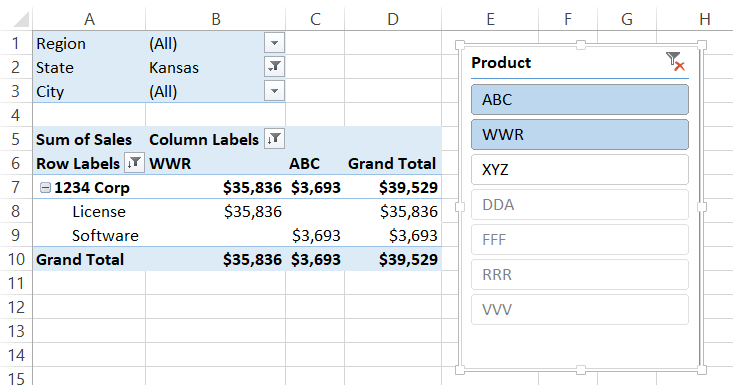The image size is (733, 385).
Task: Select the Grand Total row label
Action: pos(89,259)
